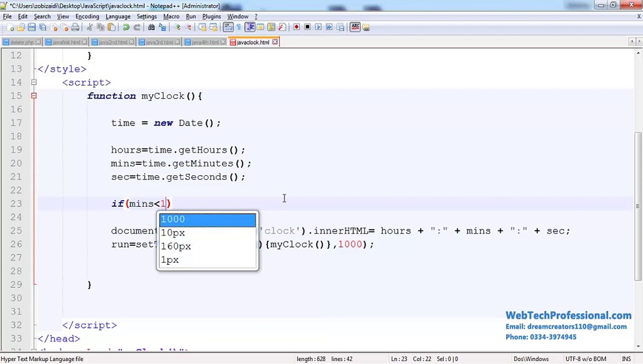Screen dimensions: 643x364
Task: Click the Close All toolbar icon
Action: point(64,27)
